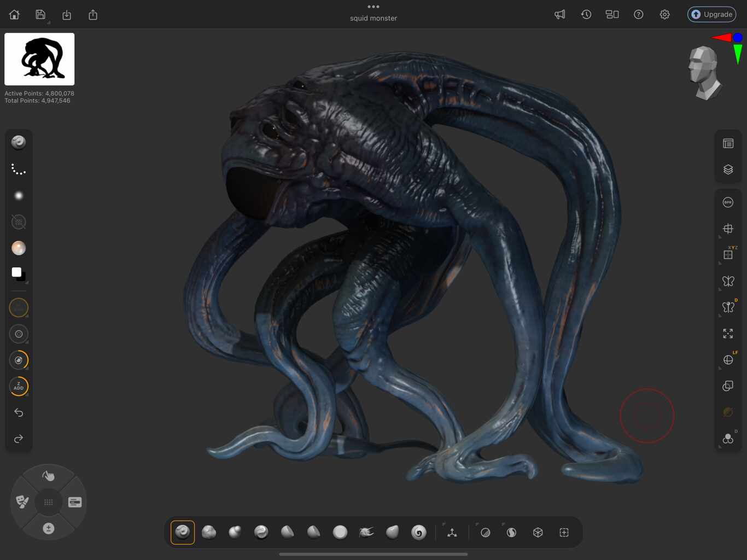
Task: Click the squid monster silhouette thumbnail
Action: point(39,59)
